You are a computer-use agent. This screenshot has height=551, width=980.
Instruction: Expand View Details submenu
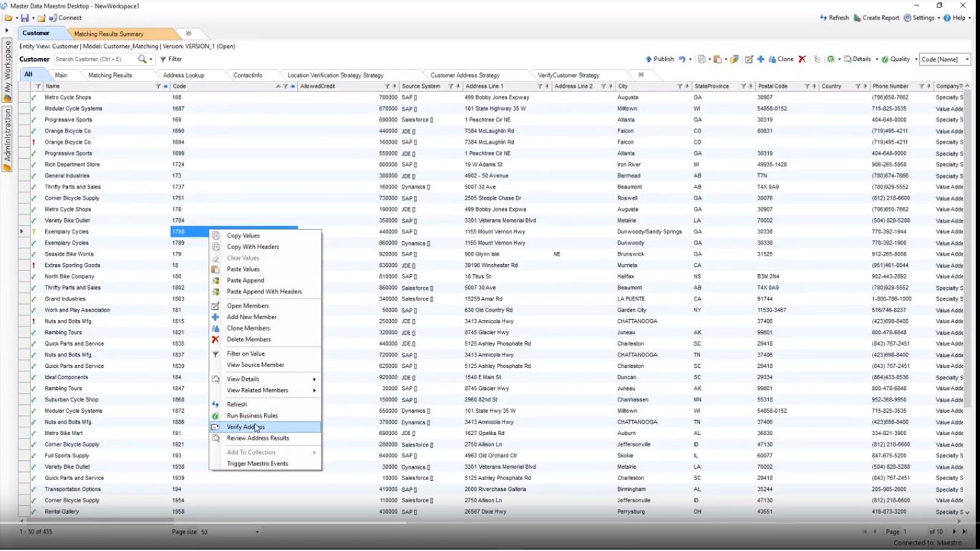[265, 379]
